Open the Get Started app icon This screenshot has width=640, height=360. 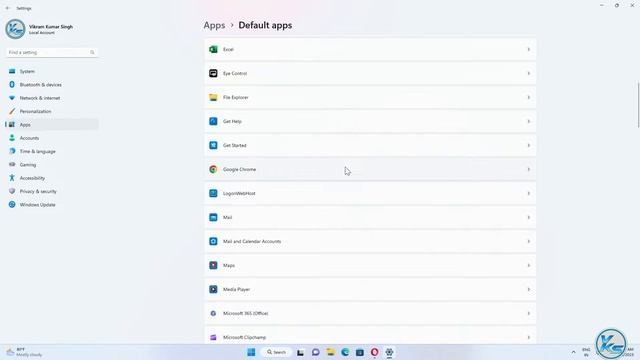pos(213,145)
